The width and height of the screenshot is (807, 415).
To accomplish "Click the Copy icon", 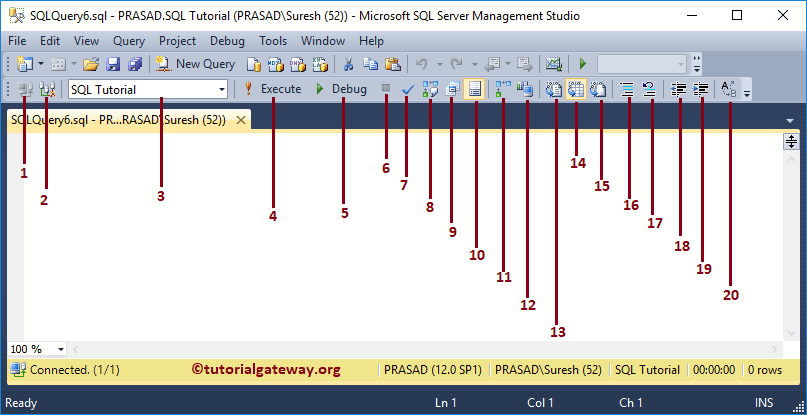I will tap(371, 64).
